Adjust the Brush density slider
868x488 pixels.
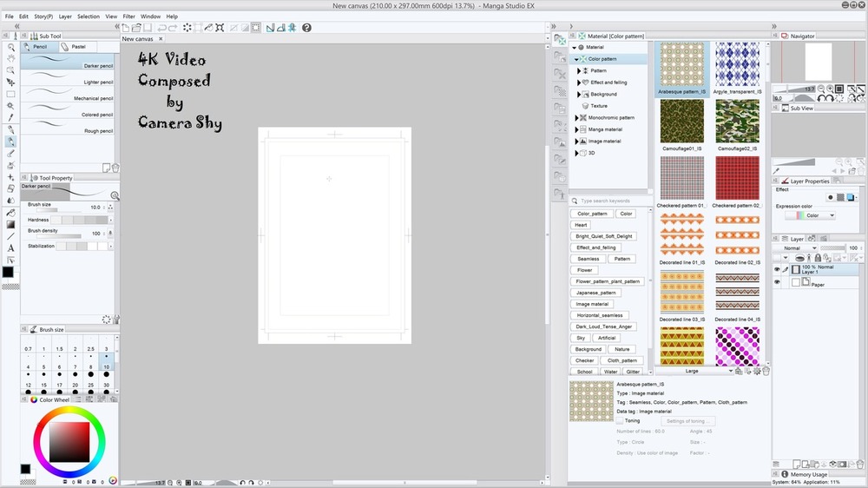(x=59, y=236)
